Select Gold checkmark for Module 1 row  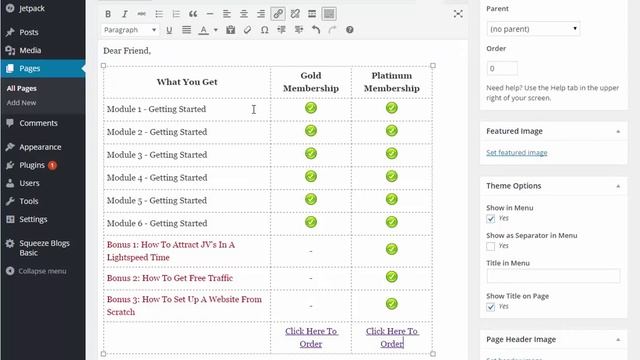coord(311,108)
